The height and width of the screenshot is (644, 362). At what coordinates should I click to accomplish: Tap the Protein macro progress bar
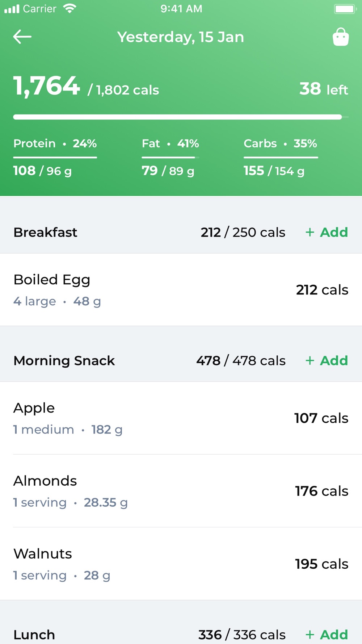(55, 158)
